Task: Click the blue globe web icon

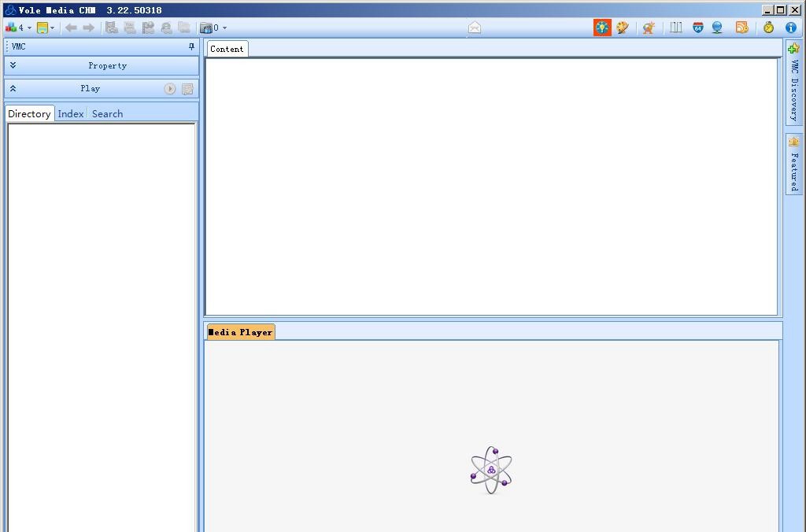Action: coord(717,28)
